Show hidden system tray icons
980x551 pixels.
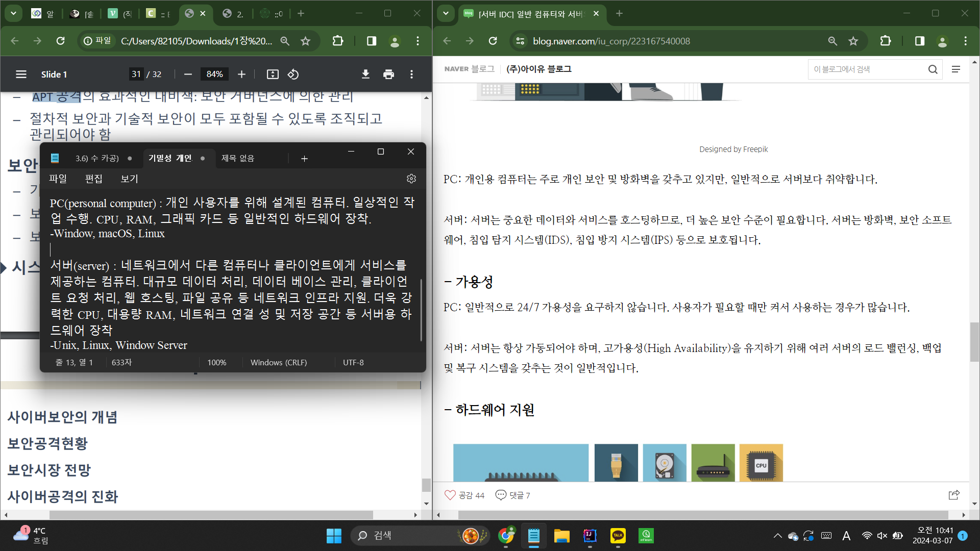(x=777, y=536)
